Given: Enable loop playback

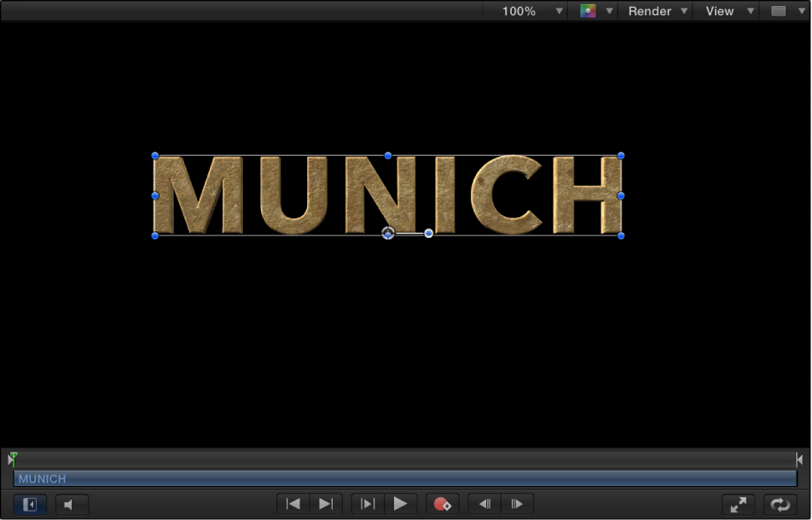Looking at the screenshot, I should (779, 504).
